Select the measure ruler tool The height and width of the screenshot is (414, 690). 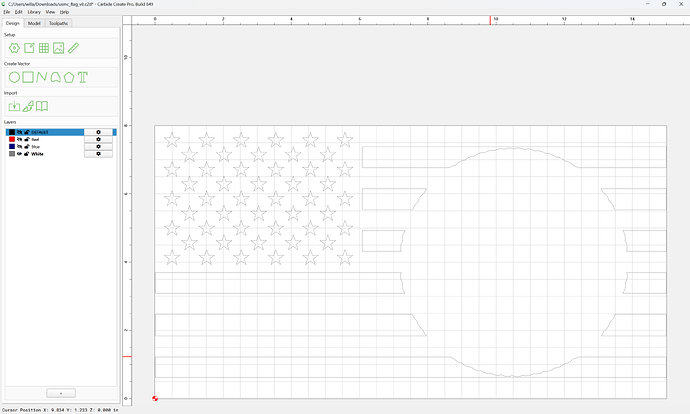[x=73, y=48]
